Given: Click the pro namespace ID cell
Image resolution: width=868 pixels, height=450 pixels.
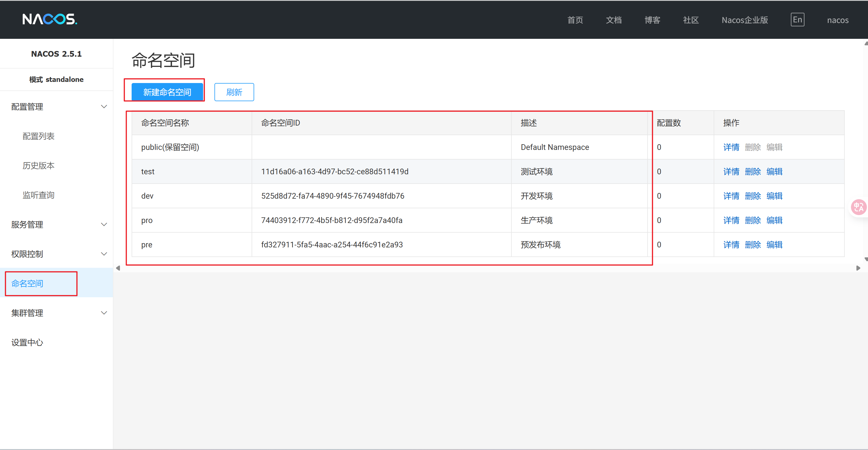Looking at the screenshot, I should (382, 220).
